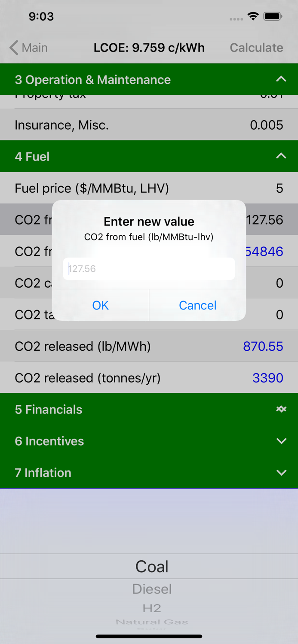Collapse the 4 Fuel section
This screenshot has height=644, width=298.
[281, 156]
